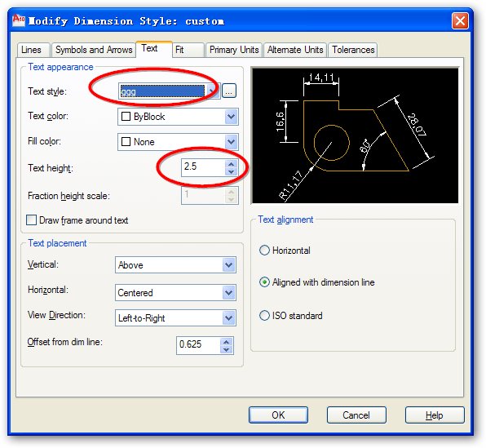
Task: Open the Text color ByBlock selector
Action: pyautogui.click(x=178, y=117)
